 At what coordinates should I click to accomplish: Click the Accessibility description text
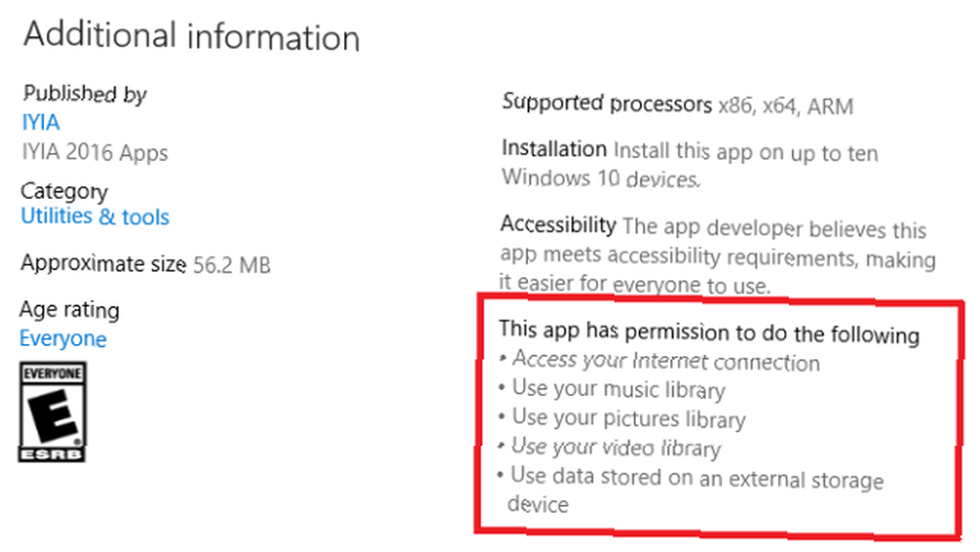pos(718,255)
